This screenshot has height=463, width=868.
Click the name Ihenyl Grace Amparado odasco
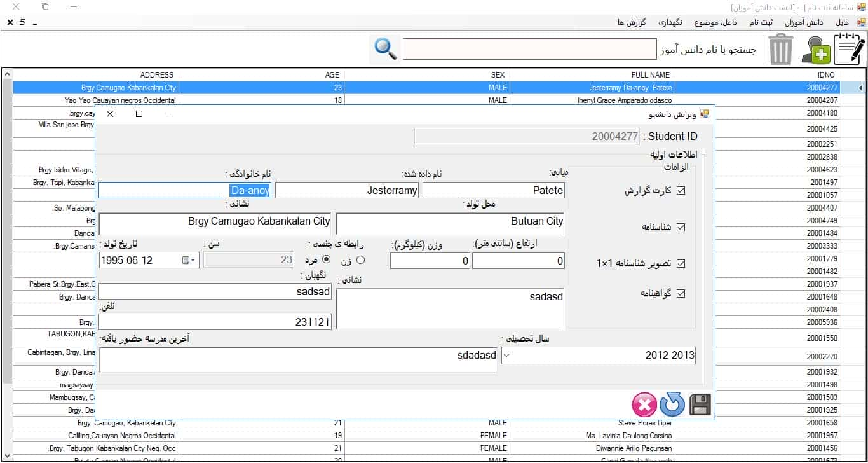click(x=624, y=100)
